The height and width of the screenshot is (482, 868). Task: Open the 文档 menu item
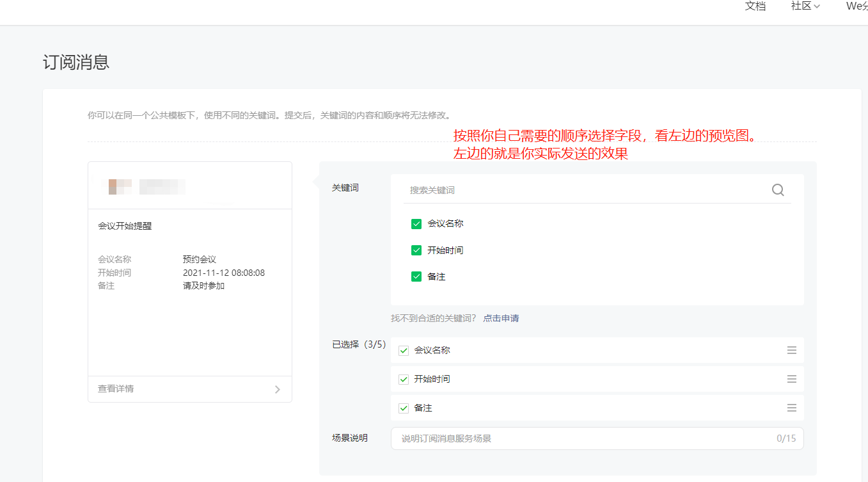(755, 6)
